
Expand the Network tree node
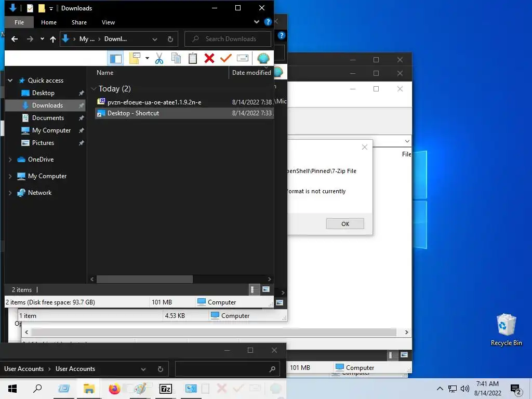(10, 193)
